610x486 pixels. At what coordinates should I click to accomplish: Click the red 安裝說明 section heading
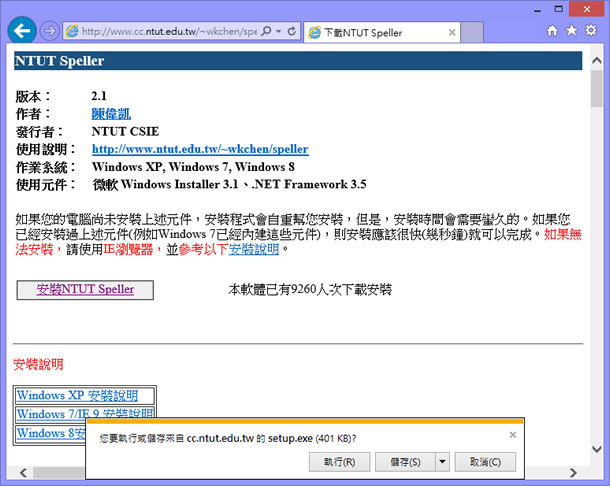click(38, 365)
